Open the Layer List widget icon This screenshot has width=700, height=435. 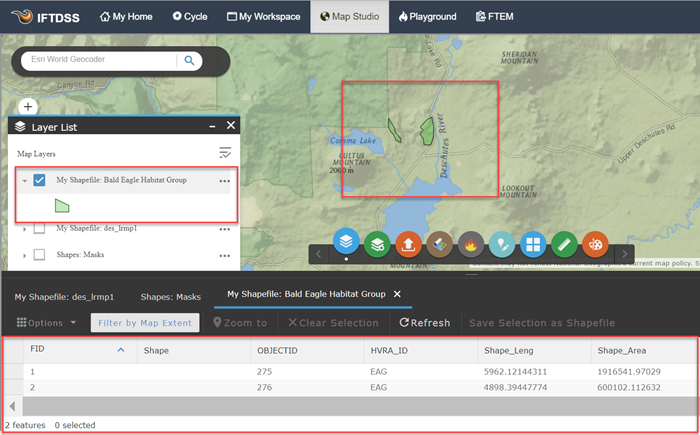pyautogui.click(x=346, y=242)
